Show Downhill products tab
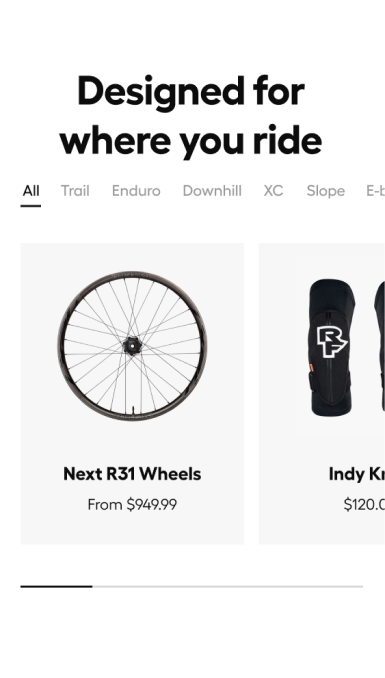Viewport: 385px width, 678px height. (212, 191)
